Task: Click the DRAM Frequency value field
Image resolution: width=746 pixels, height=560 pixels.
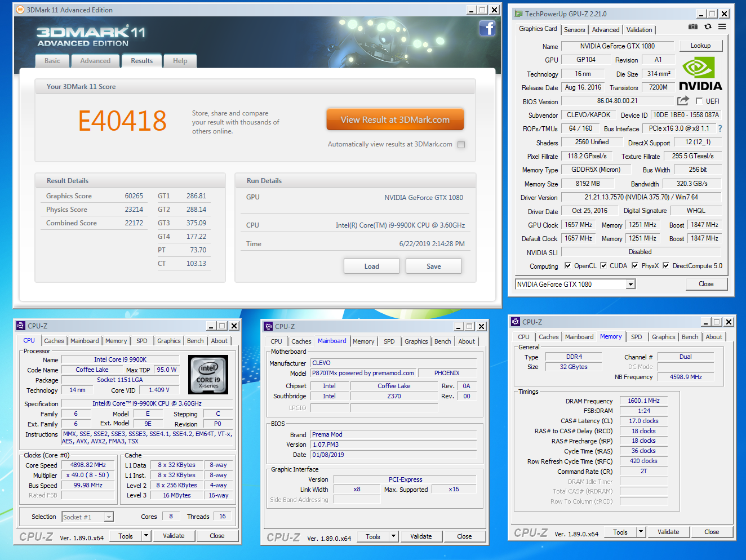Action: pyautogui.click(x=643, y=401)
